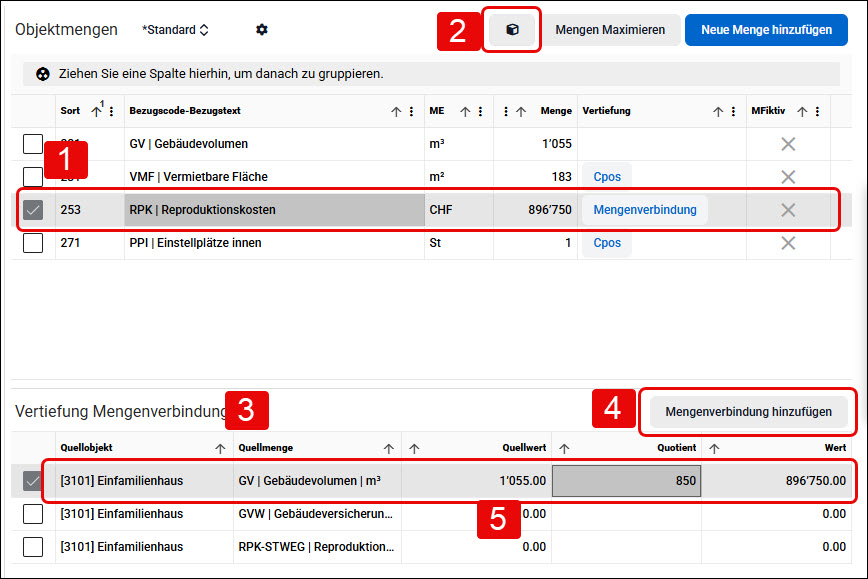Screen dimensions: 868x579
Task: Click the Menge value 896'750
Action: tap(549, 210)
